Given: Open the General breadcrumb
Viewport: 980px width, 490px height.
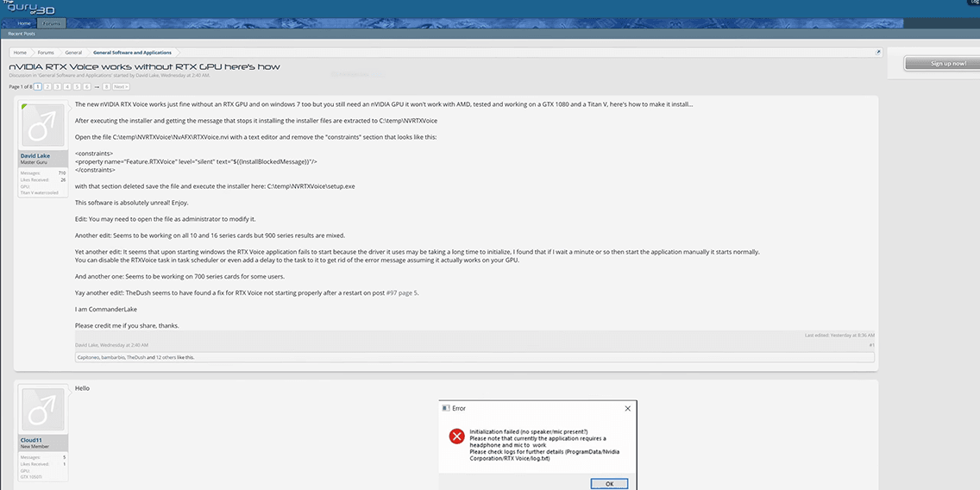Looking at the screenshot, I should point(73,53).
